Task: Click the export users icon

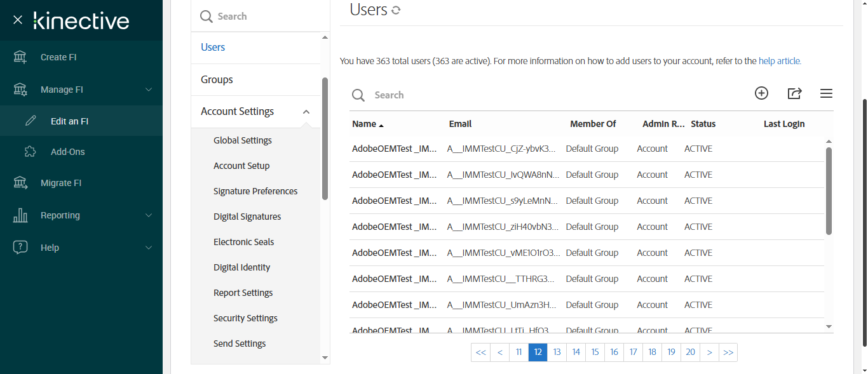Action: (794, 93)
